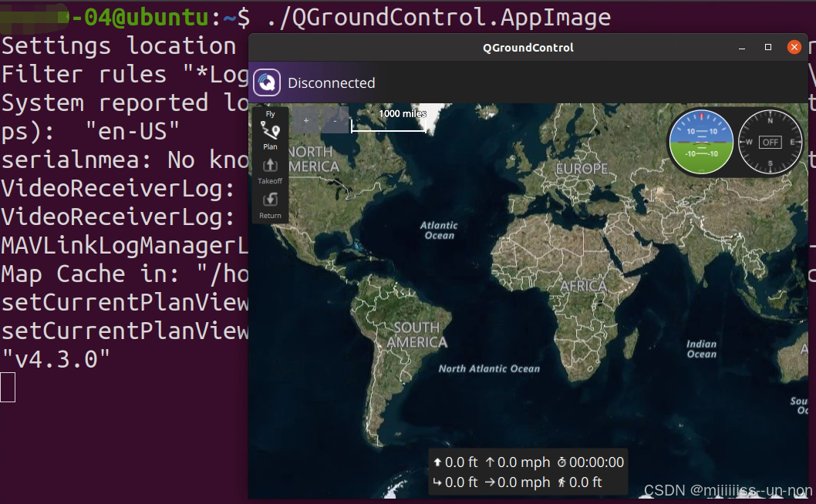
Task: Zoom out the map with minus button
Action: pos(336,121)
